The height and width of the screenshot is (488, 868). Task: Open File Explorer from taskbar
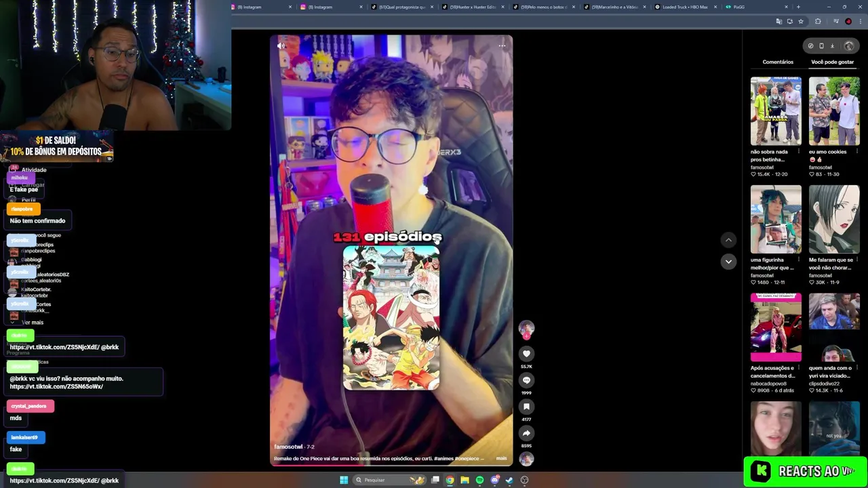(x=465, y=480)
